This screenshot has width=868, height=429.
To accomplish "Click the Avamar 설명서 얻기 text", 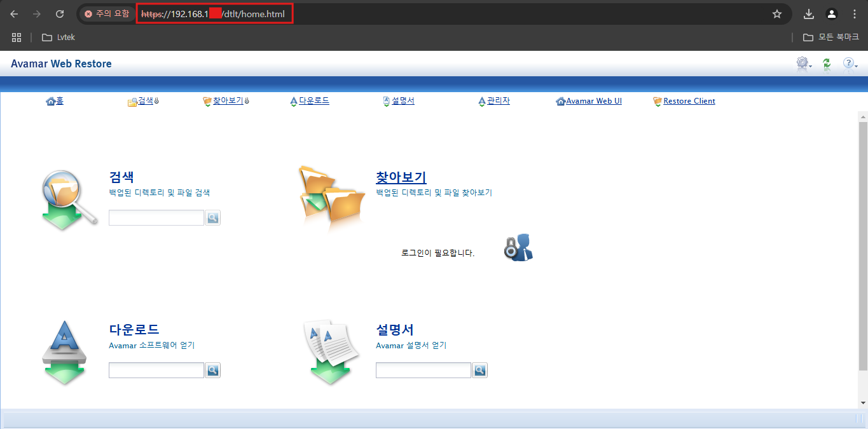I will [411, 345].
